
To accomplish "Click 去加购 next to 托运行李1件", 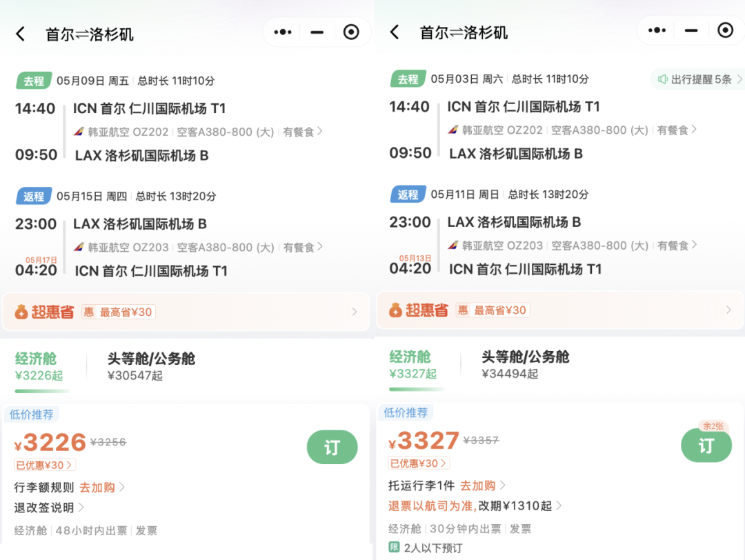I will [x=478, y=486].
